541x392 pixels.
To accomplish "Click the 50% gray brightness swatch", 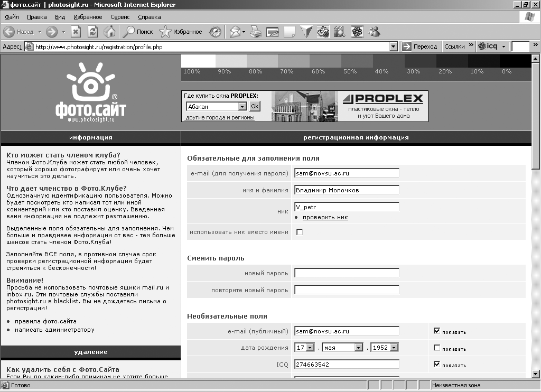I will [x=357, y=61].
